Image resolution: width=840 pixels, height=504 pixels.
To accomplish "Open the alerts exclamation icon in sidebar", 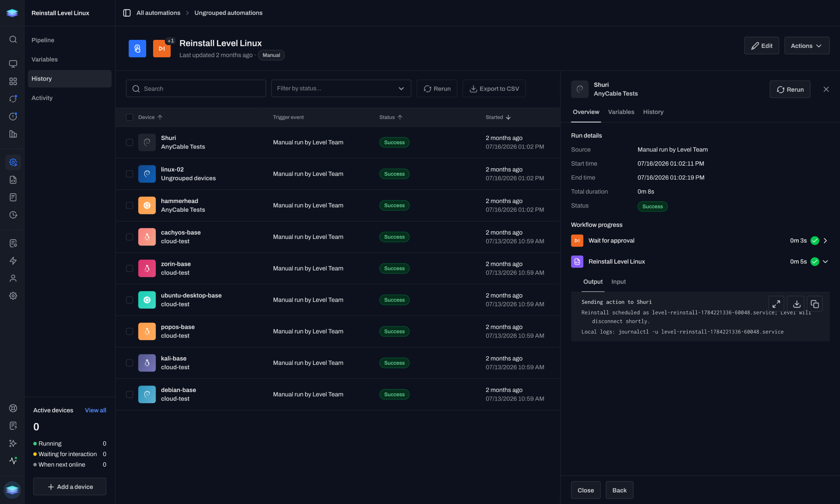I will [13, 116].
